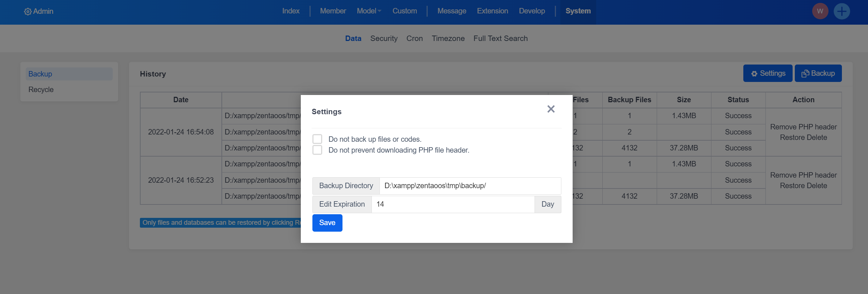This screenshot has width=868, height=294.
Task: Open the Cron tab
Action: 414,38
